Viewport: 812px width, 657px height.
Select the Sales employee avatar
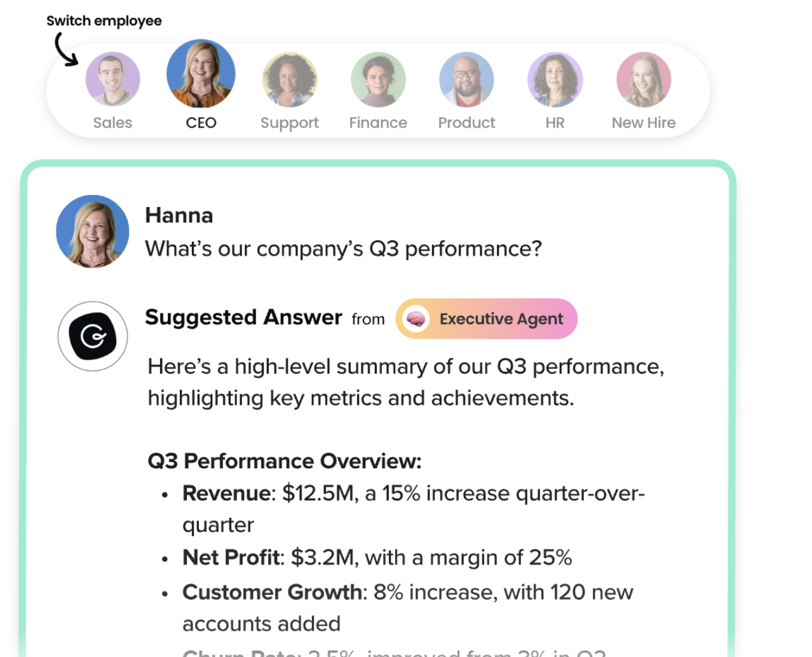tap(112, 79)
